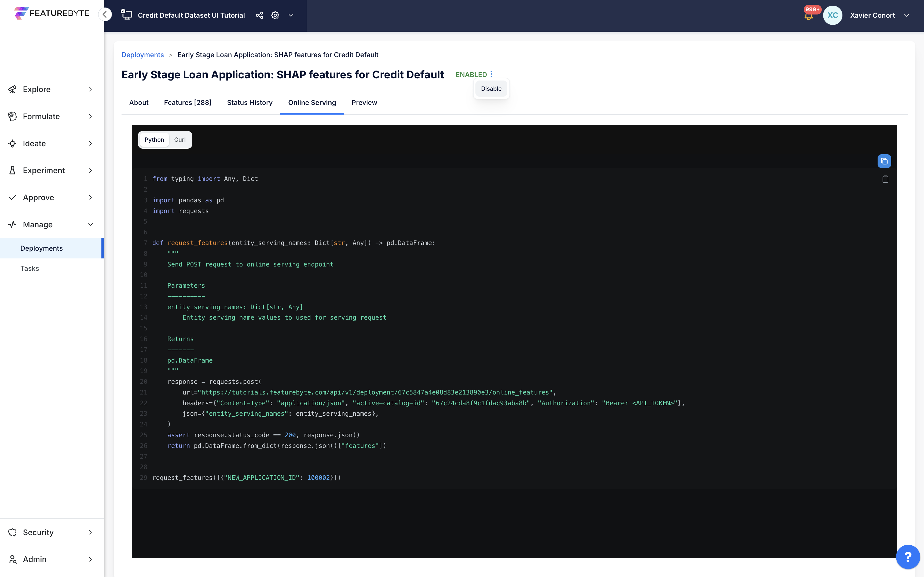Click the 100002 value on line 29
The height and width of the screenshot is (577, 924).
click(318, 477)
